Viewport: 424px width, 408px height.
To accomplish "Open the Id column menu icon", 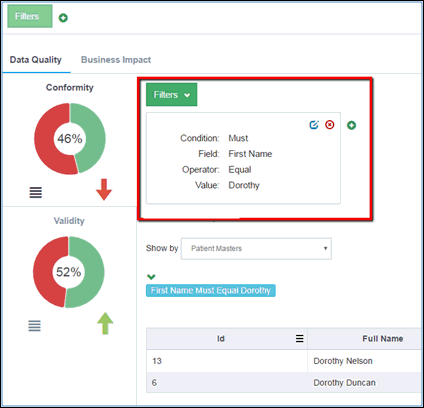I will click(300, 339).
